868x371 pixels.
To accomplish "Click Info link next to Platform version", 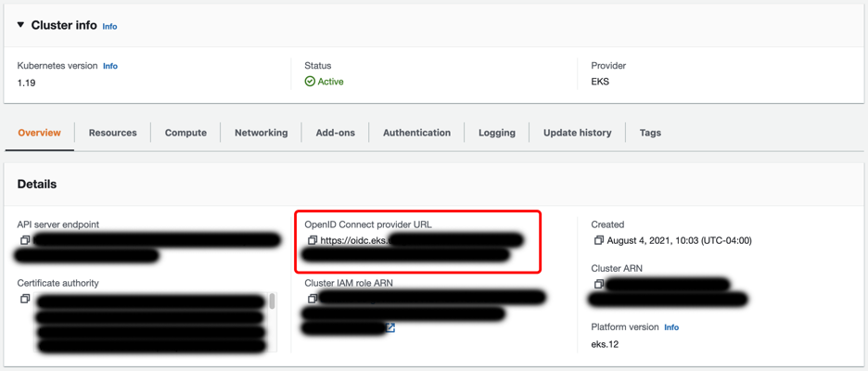I will 671,327.
